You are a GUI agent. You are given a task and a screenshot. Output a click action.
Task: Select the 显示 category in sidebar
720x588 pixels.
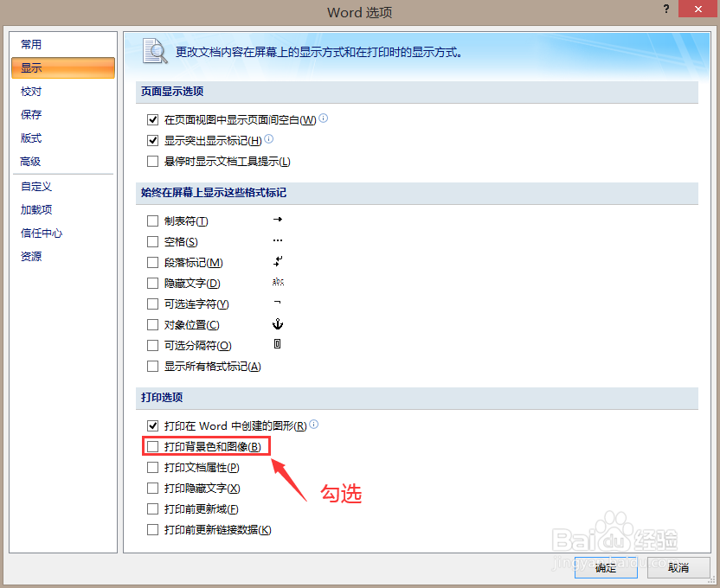point(63,68)
